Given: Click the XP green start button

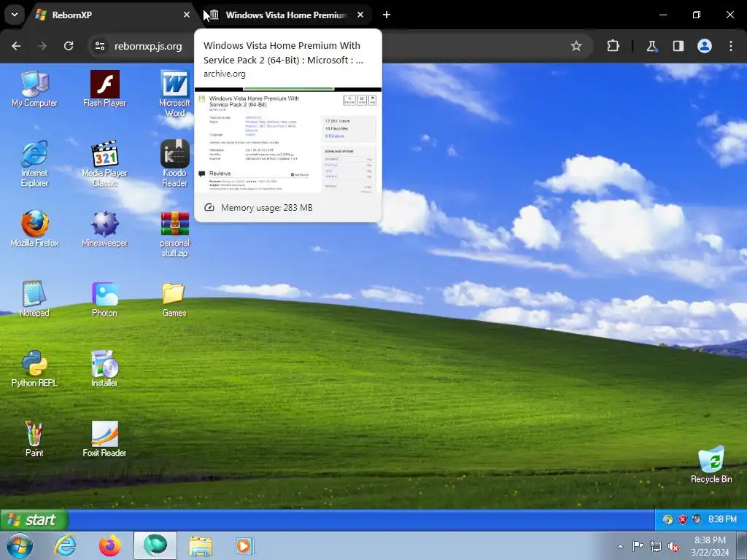Looking at the screenshot, I should coord(34,519).
